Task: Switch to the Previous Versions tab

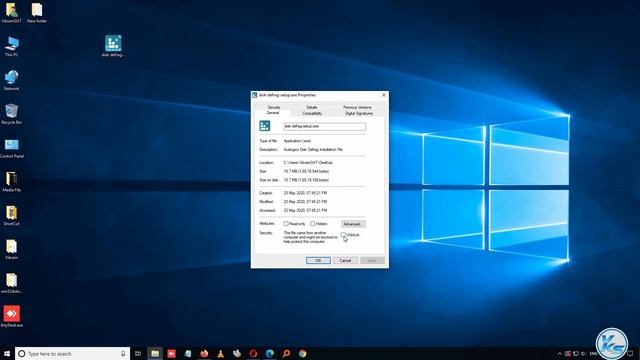Action: pyautogui.click(x=358, y=107)
